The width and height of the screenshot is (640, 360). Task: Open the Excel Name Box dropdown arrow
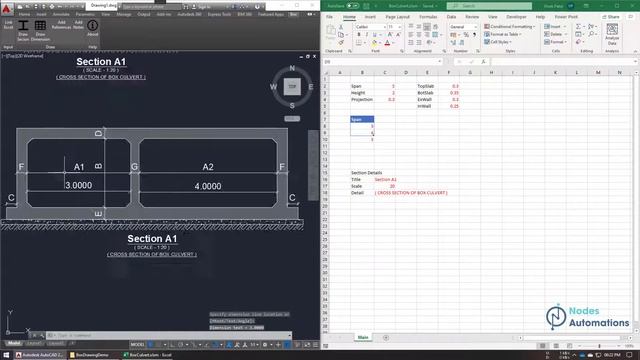click(439, 62)
